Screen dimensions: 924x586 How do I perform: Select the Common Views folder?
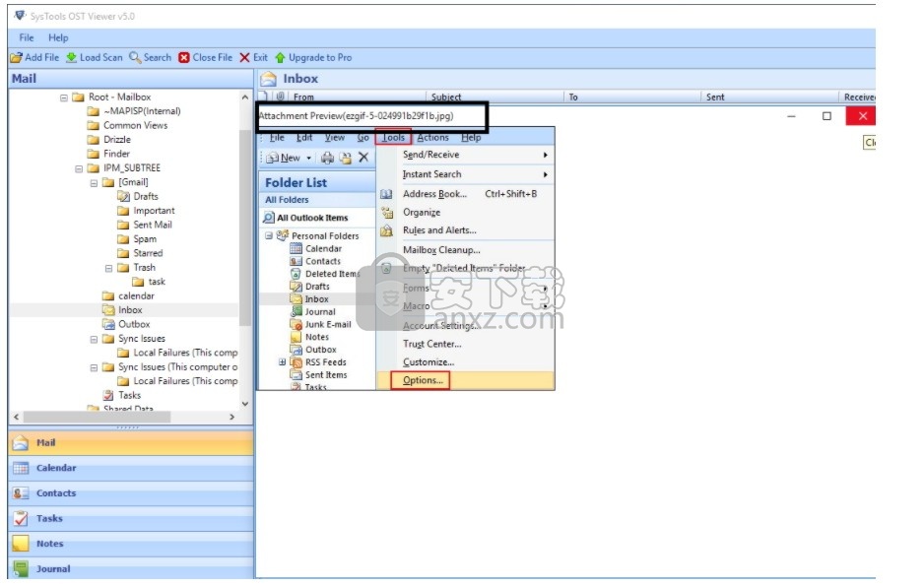point(136,125)
